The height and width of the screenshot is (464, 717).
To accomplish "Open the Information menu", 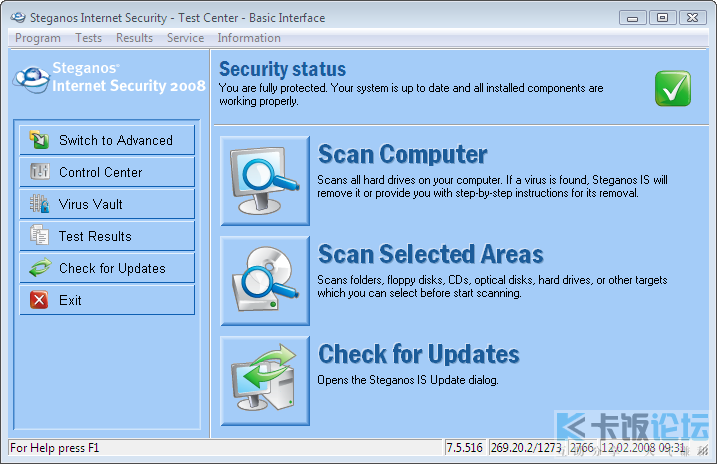I will coord(249,38).
